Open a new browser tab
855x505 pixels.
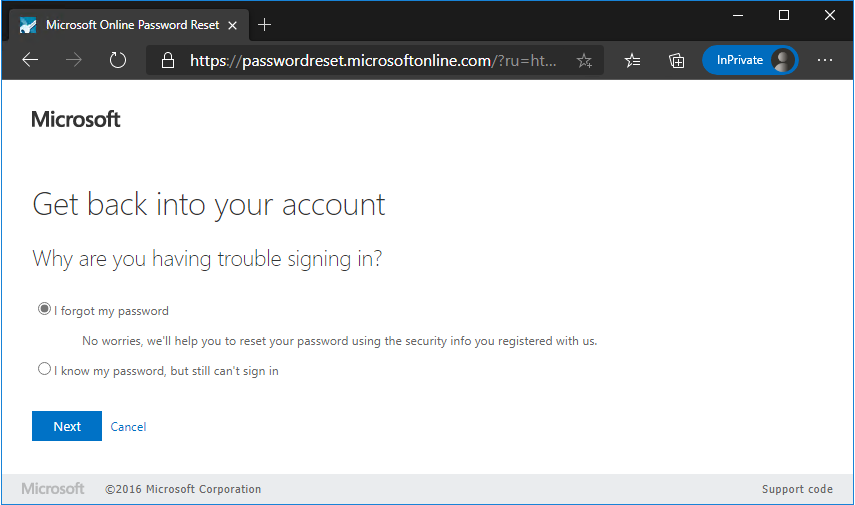point(264,25)
